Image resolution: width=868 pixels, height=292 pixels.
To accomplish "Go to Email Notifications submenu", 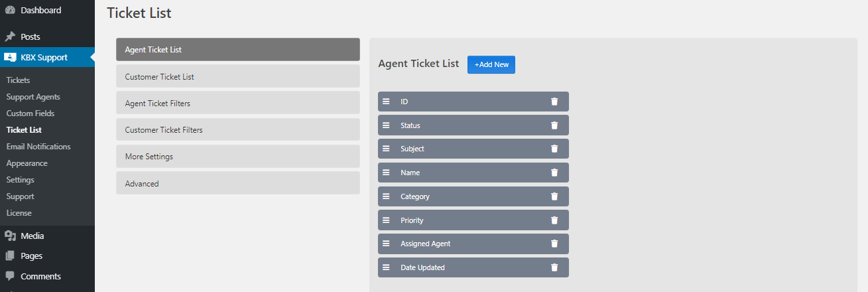I will point(38,147).
